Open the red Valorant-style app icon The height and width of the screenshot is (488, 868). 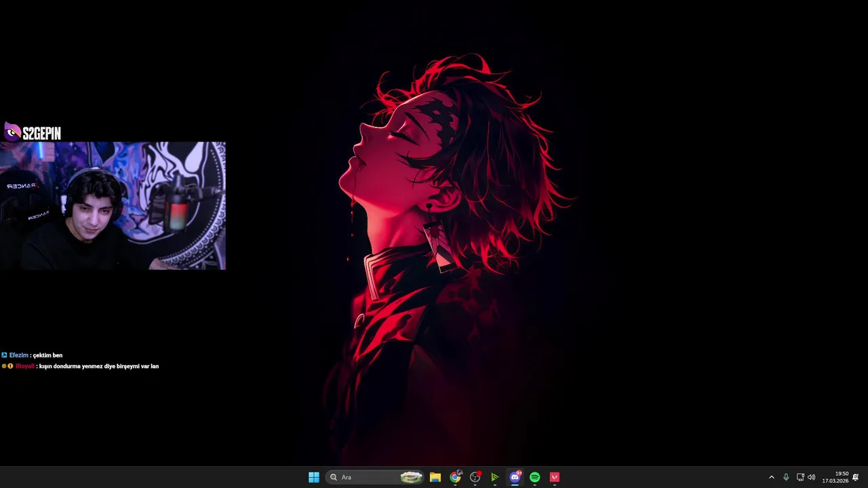(555, 477)
